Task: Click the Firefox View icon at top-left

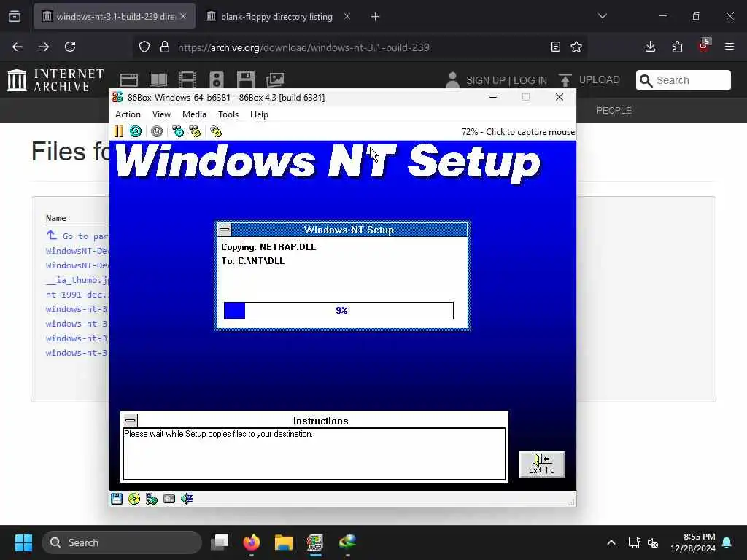Action: pyautogui.click(x=15, y=16)
